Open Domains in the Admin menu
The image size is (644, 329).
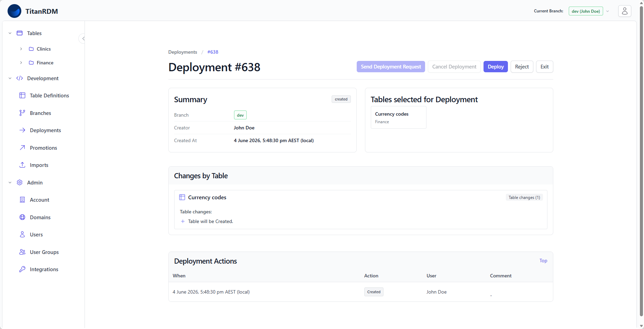pos(40,217)
